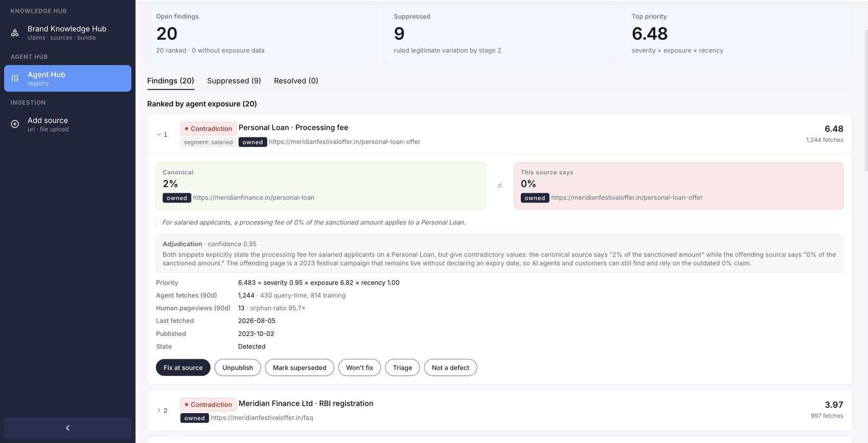Click the Last fetched date 2026-08-05
The width and height of the screenshot is (868, 443).
[x=257, y=321]
